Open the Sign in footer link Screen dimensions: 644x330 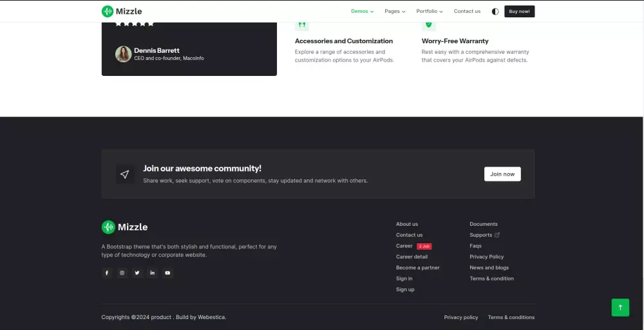tap(404, 279)
